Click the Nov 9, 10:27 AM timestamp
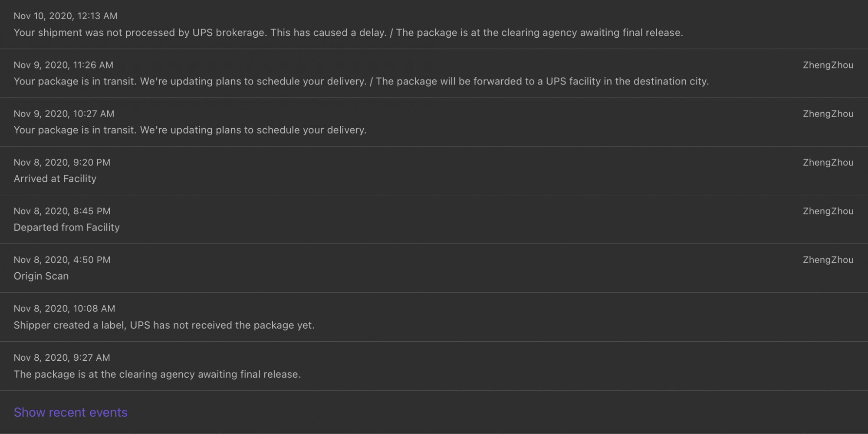The image size is (868, 434). pyautogui.click(x=64, y=114)
